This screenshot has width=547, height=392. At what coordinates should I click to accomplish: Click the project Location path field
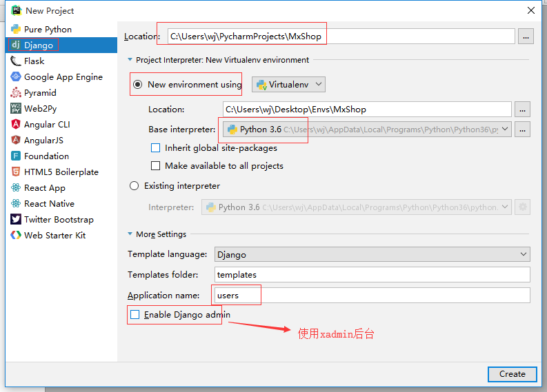point(341,37)
